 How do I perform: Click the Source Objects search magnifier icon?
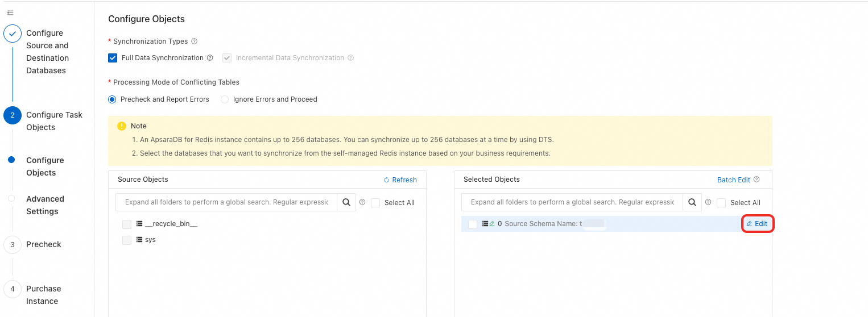click(x=346, y=202)
